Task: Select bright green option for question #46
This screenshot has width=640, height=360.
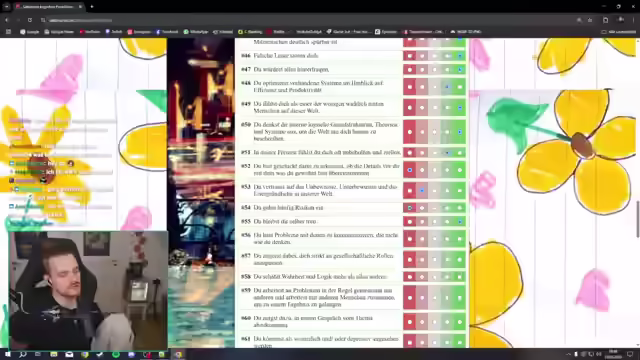Action: pos(460,56)
